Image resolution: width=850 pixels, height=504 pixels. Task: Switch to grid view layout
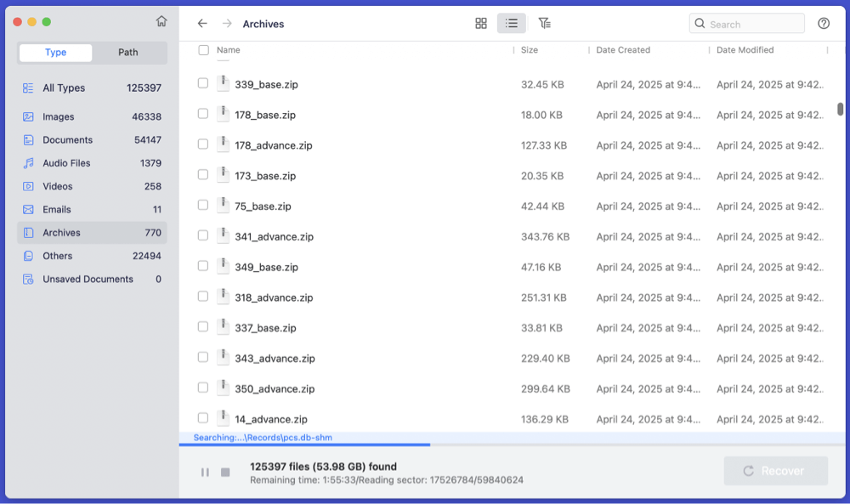pyautogui.click(x=482, y=23)
